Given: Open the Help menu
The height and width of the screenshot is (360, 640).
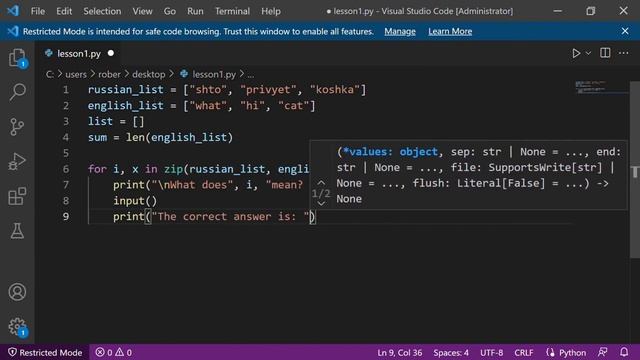Looking at the screenshot, I should 271,11.
